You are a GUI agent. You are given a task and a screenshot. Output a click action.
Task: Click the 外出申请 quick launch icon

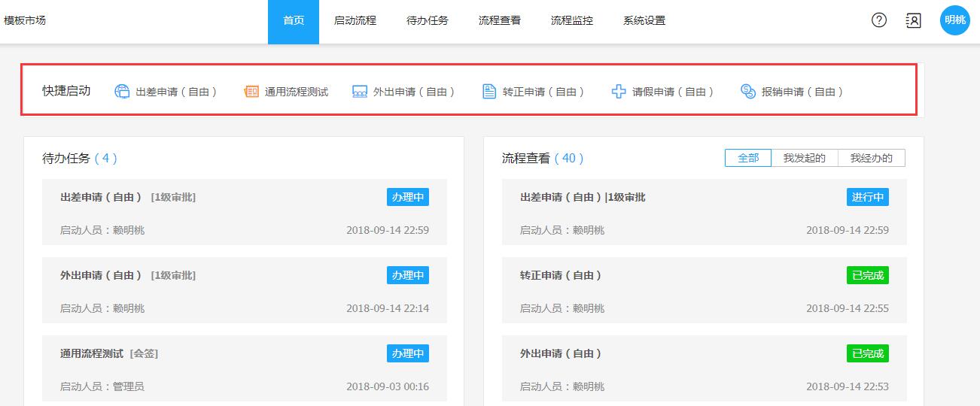point(360,92)
